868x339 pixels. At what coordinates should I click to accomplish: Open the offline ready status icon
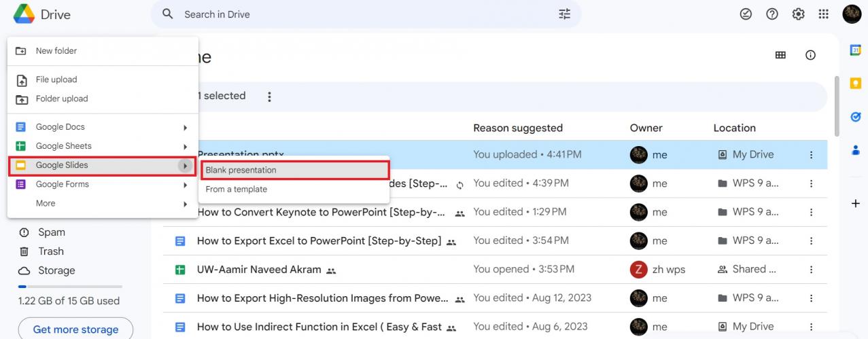coord(746,14)
